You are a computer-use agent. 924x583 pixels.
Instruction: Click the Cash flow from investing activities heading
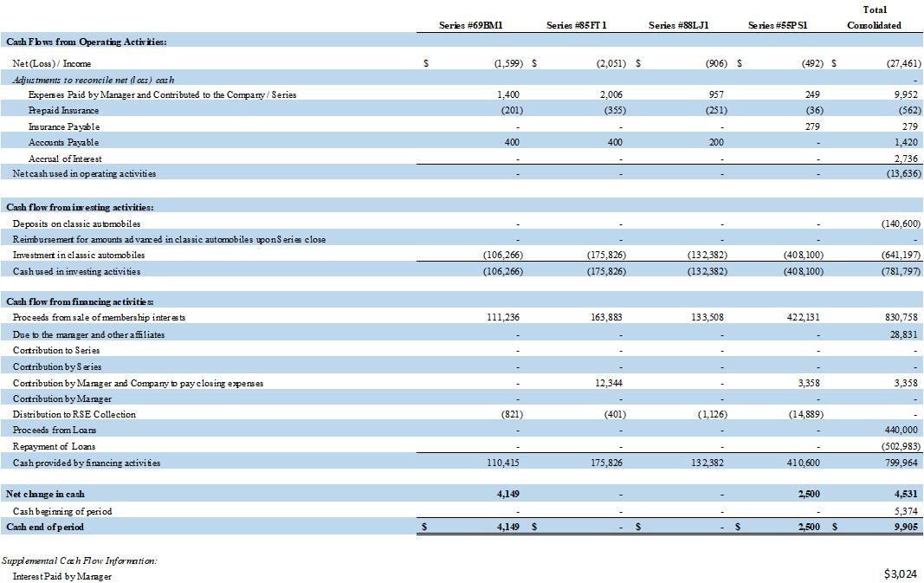[81, 207]
